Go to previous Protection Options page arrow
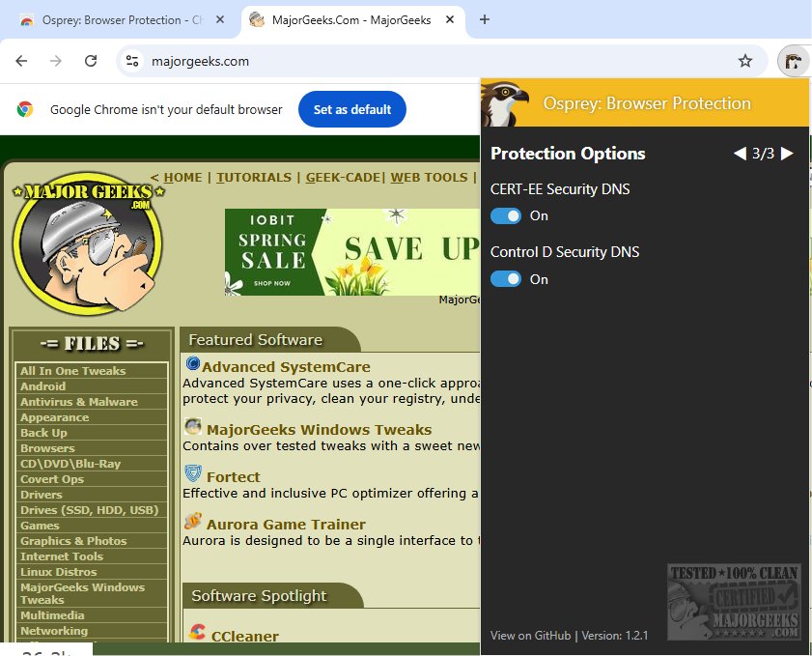 pos(740,154)
